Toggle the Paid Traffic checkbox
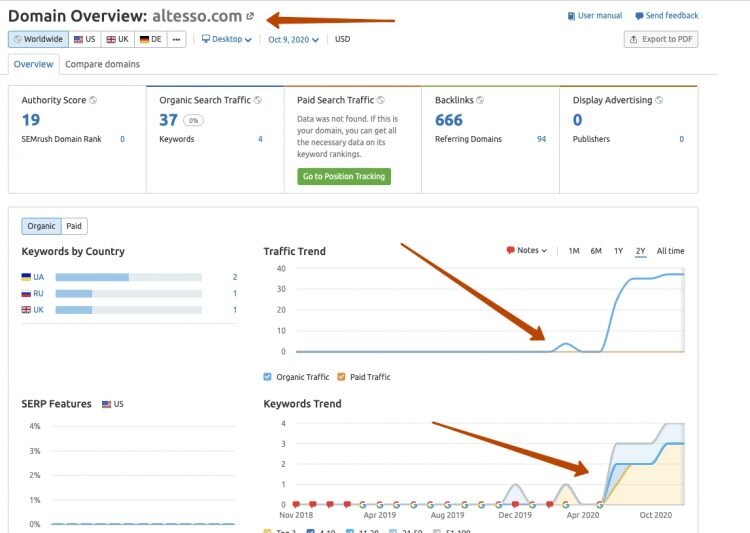This screenshot has height=533, width=750. click(x=341, y=377)
